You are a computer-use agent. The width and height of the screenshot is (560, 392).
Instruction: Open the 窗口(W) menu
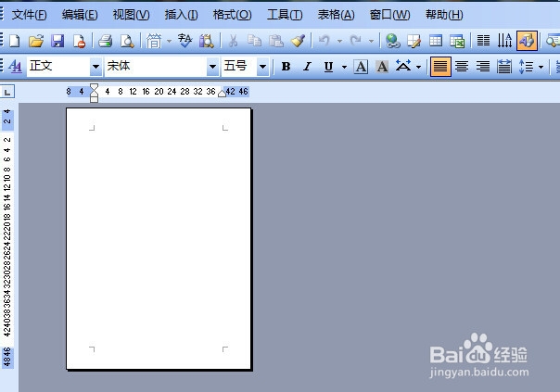(x=389, y=15)
